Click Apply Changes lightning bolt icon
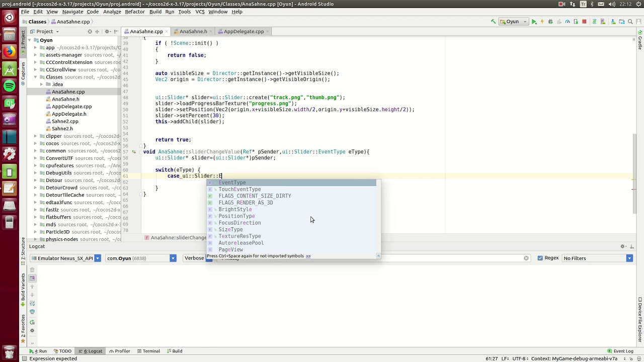This screenshot has width=644, height=362. (542, 22)
